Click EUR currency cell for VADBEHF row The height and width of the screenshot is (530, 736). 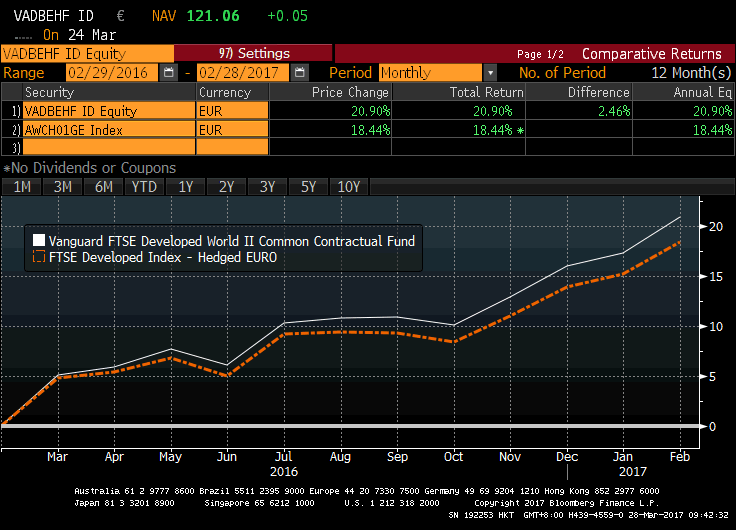tap(232, 111)
